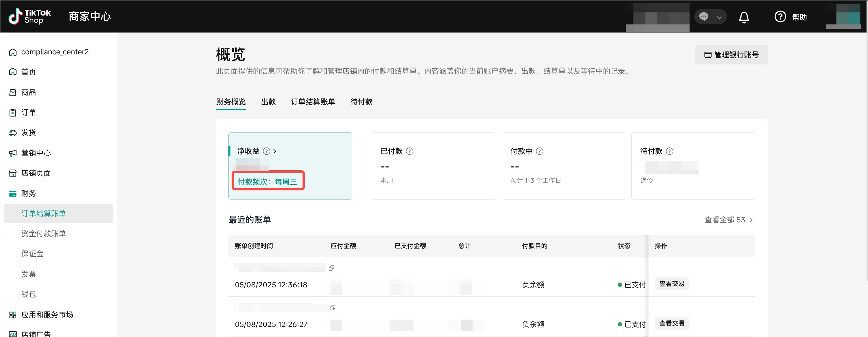Click the chat message bubble icon

coord(703,17)
